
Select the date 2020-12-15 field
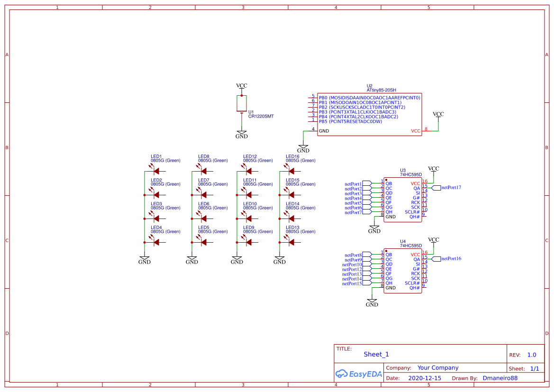pyautogui.click(x=425, y=378)
